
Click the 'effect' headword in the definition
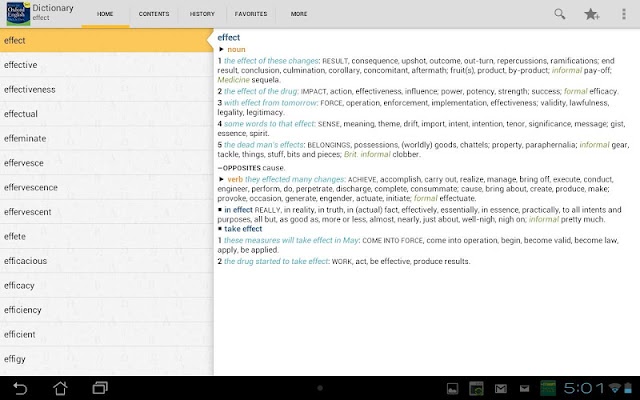[x=229, y=38]
